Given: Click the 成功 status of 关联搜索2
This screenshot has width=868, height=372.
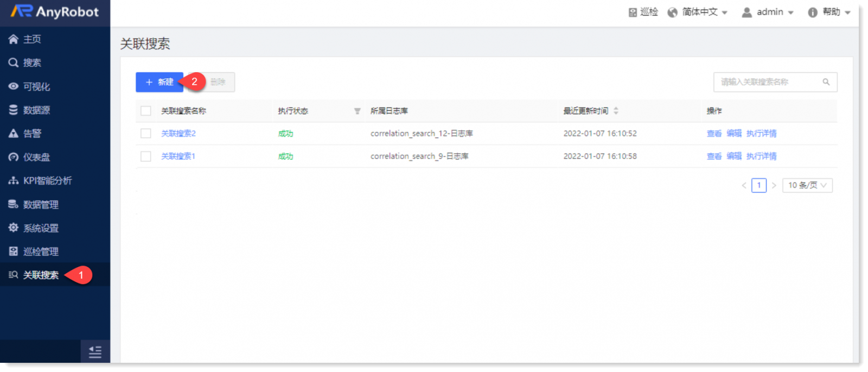Looking at the screenshot, I should click(285, 134).
